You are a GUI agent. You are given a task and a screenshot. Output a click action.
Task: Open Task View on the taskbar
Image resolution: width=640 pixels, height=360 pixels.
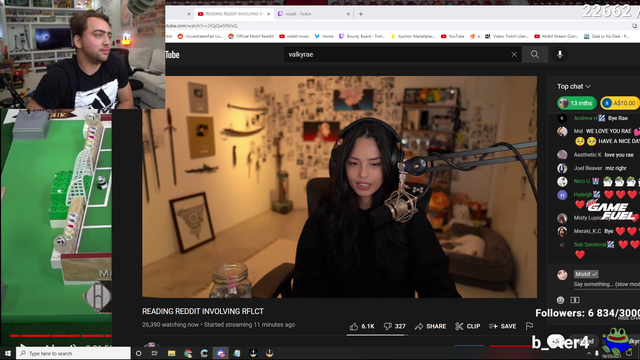pyautogui.click(x=155, y=353)
